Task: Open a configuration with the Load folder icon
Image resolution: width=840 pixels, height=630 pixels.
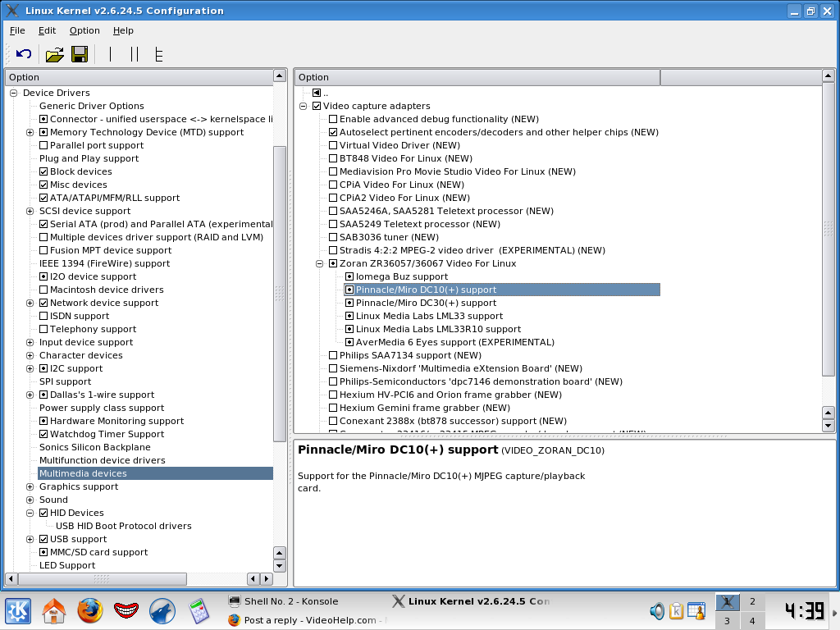Action: (54, 54)
